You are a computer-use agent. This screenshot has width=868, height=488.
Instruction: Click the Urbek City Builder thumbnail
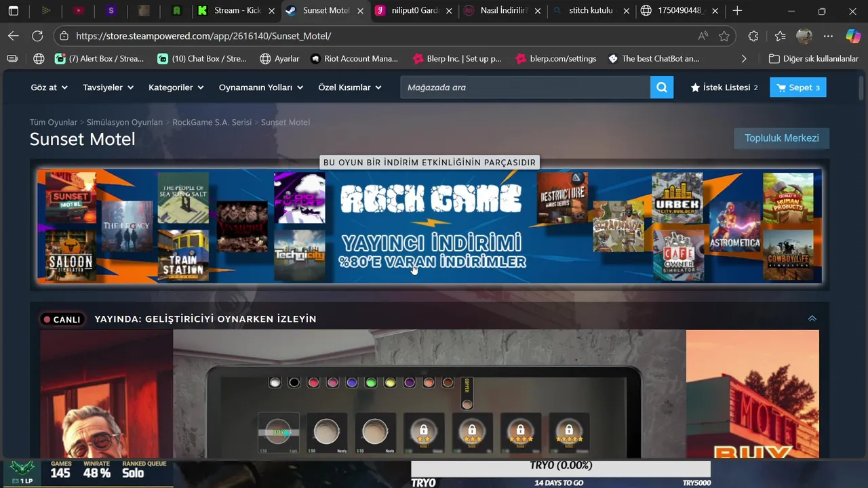[677, 198]
